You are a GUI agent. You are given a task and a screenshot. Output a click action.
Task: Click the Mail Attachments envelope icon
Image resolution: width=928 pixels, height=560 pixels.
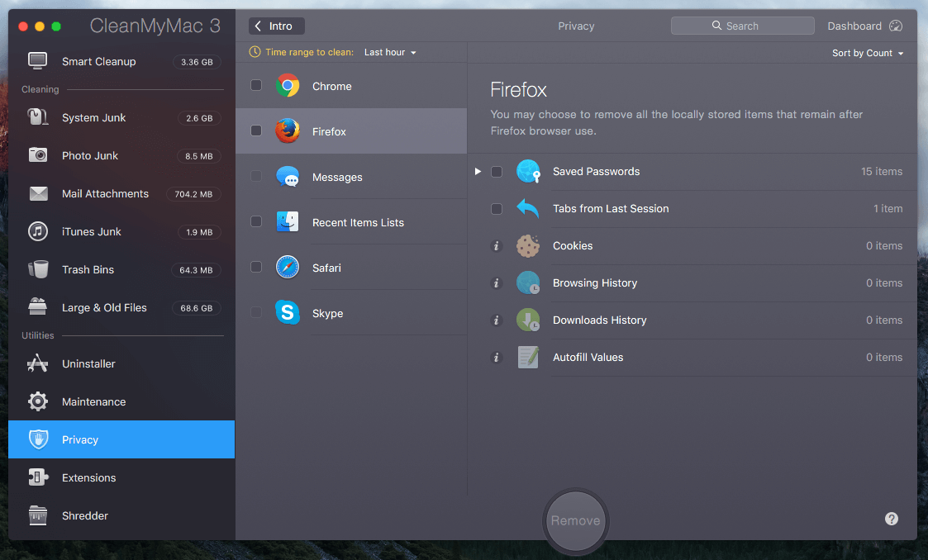pos(39,193)
